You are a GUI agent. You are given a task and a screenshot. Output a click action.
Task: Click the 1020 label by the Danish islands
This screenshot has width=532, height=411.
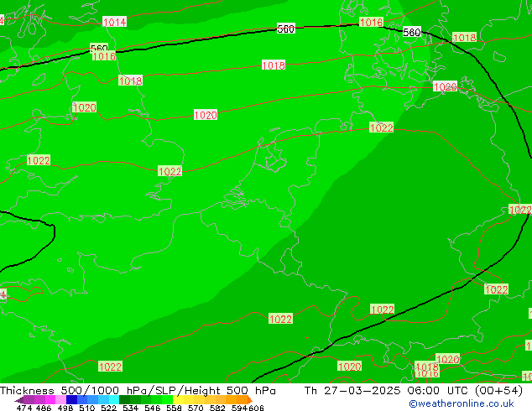(x=445, y=86)
